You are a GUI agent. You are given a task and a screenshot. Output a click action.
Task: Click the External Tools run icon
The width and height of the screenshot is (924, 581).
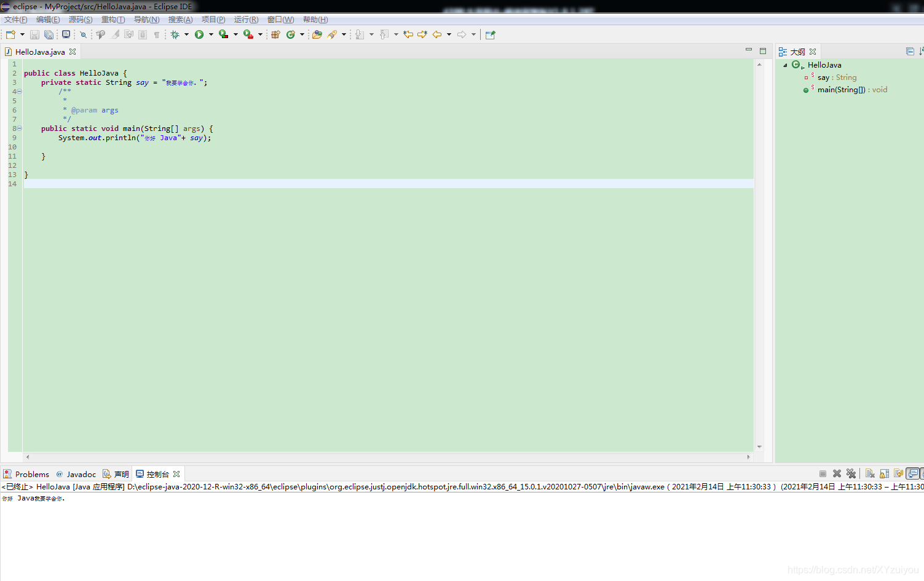(x=248, y=34)
